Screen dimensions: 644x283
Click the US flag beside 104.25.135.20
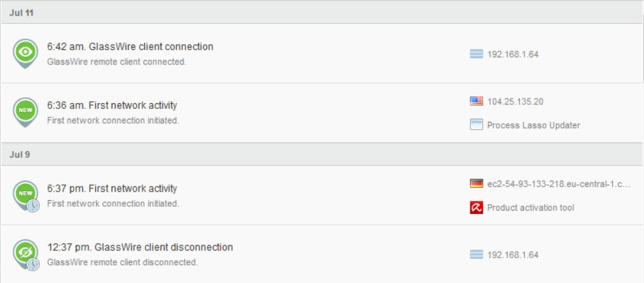pyautogui.click(x=476, y=101)
